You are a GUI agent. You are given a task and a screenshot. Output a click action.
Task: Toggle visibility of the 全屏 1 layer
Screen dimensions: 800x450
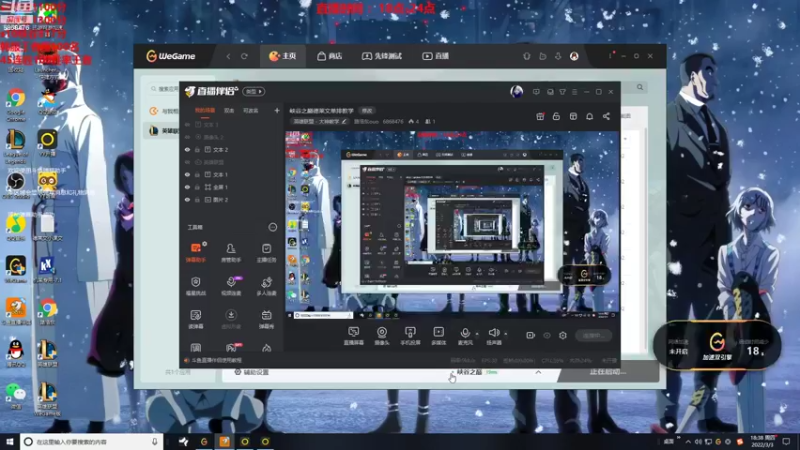coord(187,187)
